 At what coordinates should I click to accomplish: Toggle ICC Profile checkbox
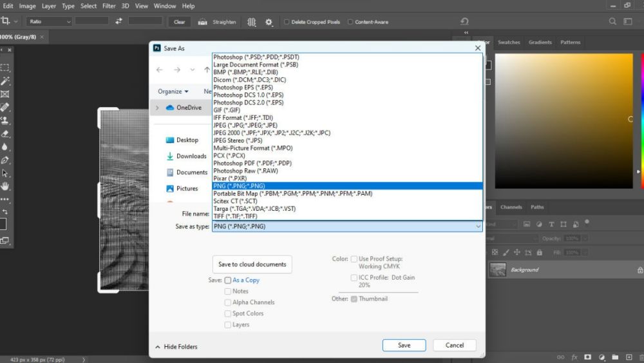point(354,278)
